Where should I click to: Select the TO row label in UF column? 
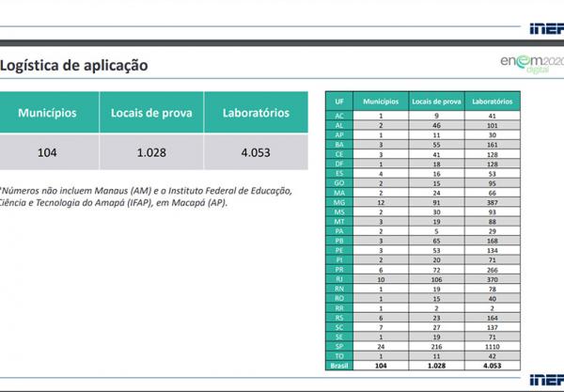[339, 356]
